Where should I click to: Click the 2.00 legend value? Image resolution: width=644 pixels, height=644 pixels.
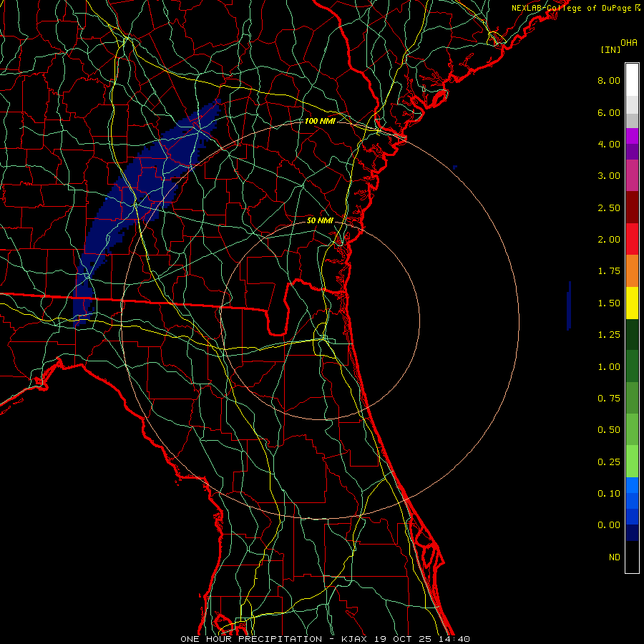609,240
